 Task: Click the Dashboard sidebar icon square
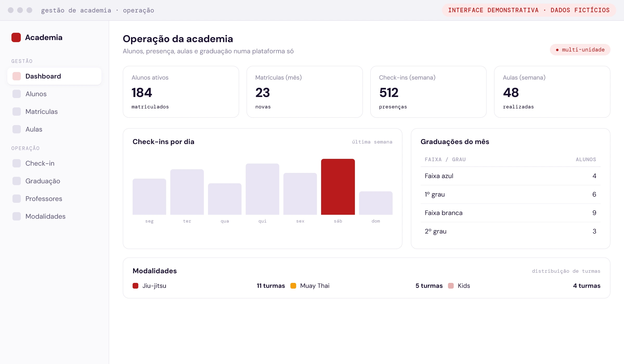point(17,76)
